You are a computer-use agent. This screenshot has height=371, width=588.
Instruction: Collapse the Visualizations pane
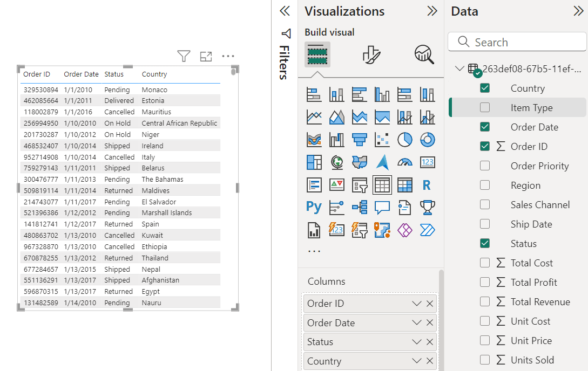pyautogui.click(x=432, y=11)
